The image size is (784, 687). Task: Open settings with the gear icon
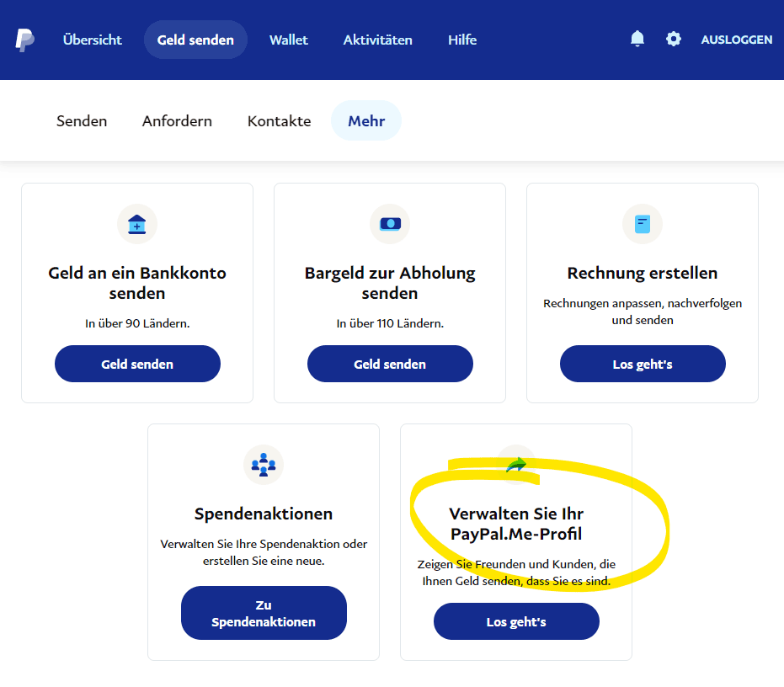coord(673,39)
